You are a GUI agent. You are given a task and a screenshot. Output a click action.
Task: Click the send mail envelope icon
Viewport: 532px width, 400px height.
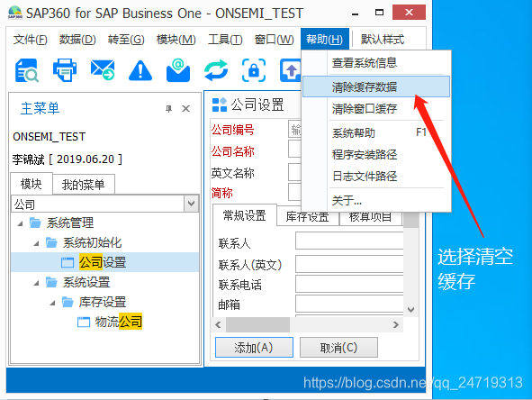point(103,70)
